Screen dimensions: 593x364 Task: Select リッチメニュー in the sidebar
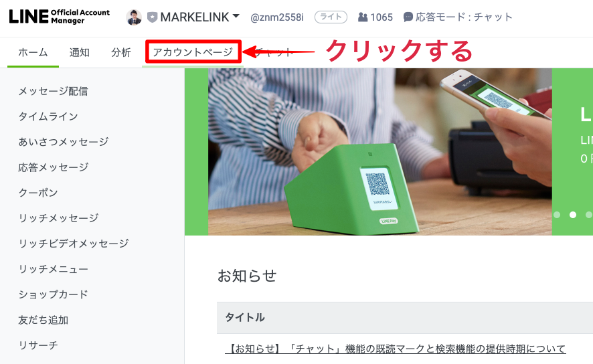coord(54,269)
